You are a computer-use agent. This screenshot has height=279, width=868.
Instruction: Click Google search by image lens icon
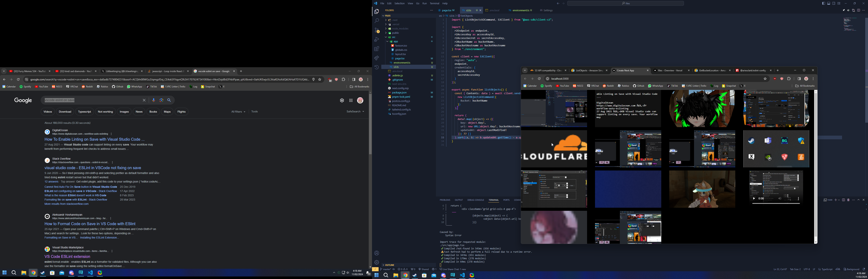[x=161, y=100]
